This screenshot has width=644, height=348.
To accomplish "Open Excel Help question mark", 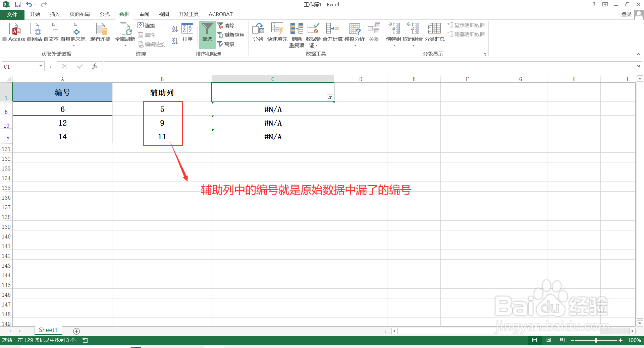I will coord(594,4).
